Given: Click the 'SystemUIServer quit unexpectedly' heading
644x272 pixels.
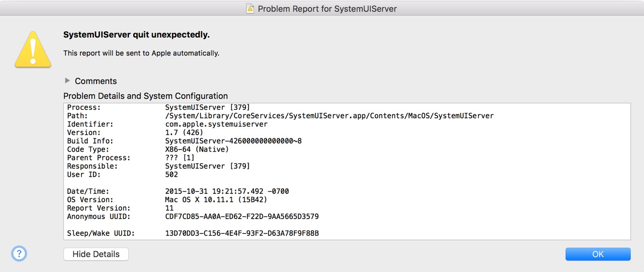Looking at the screenshot, I should (x=136, y=35).
